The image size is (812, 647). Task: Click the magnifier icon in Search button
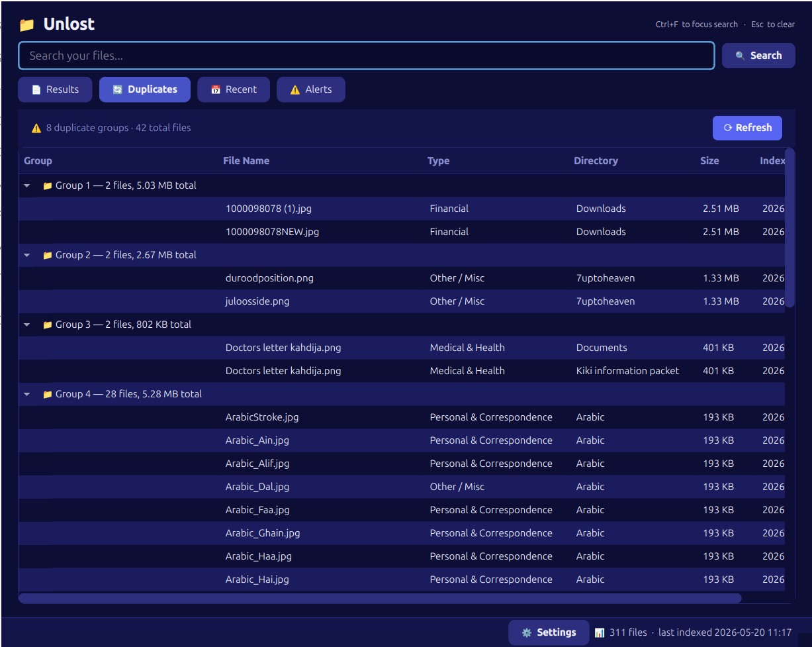[740, 56]
